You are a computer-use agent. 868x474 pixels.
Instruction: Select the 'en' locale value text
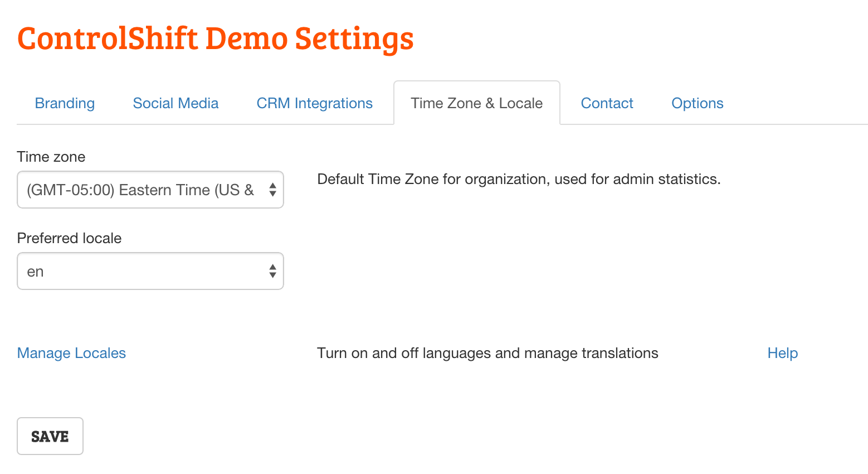tap(35, 272)
